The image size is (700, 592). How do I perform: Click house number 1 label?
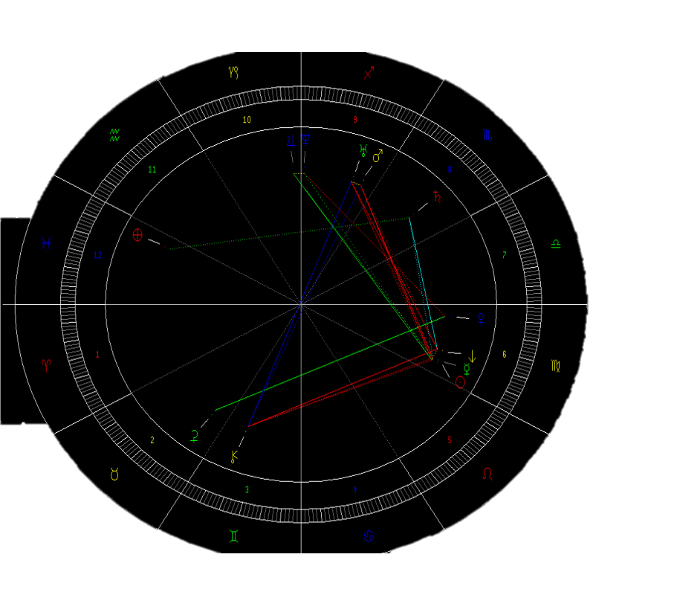point(97,355)
